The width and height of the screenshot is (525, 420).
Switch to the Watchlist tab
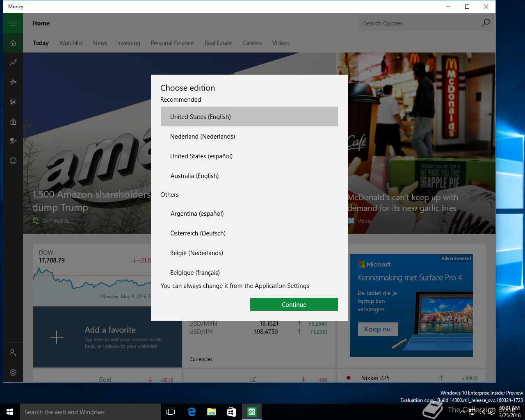71,43
